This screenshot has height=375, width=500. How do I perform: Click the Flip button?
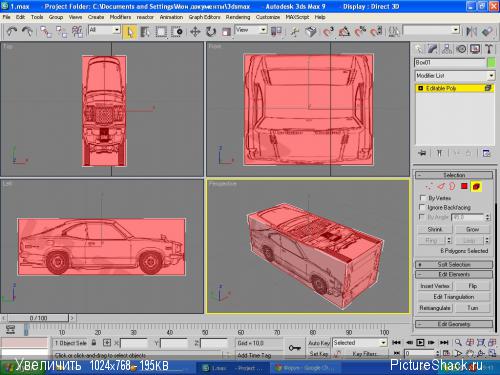click(x=473, y=286)
